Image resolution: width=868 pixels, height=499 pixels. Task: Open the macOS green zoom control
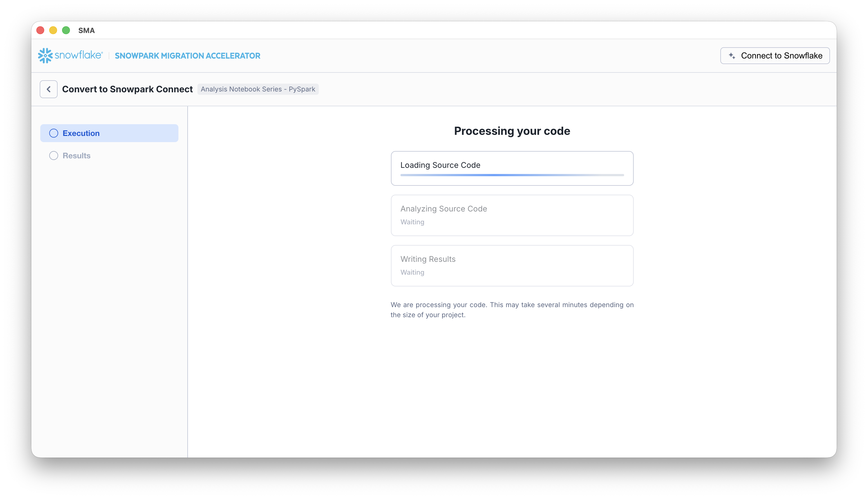(x=66, y=30)
